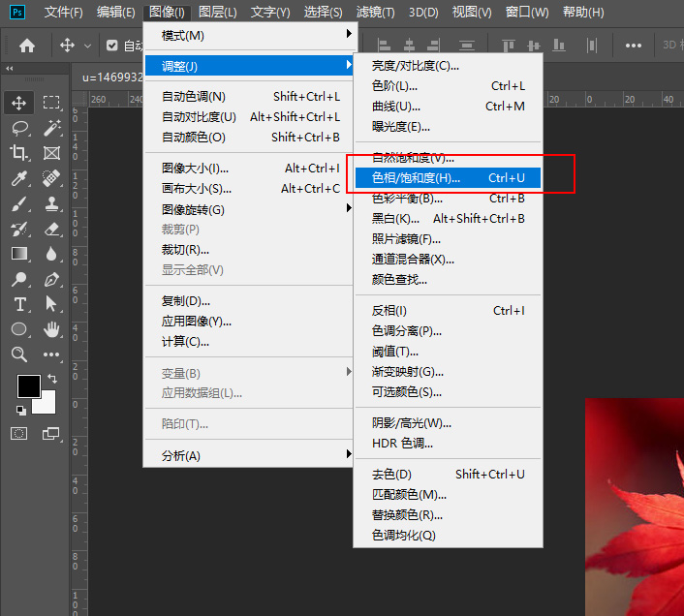Open the Move tool preset dropdown chevron
684x616 pixels.
point(88,46)
